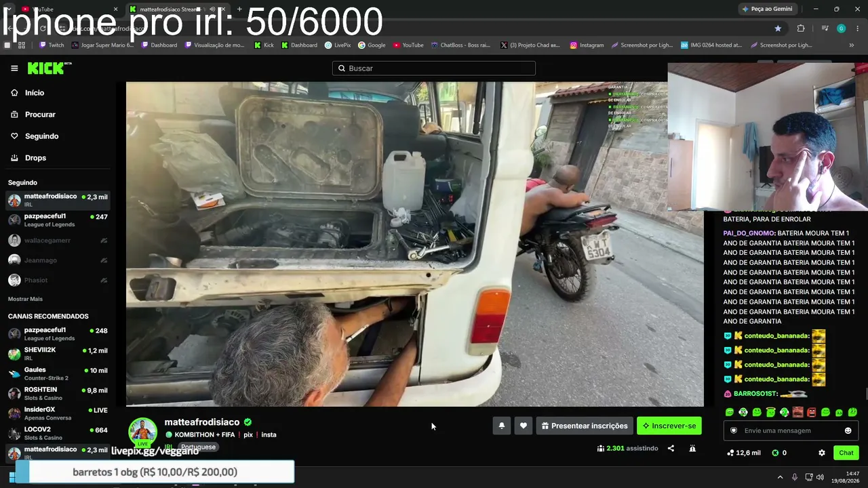
Task: Click the Envie uma mensagem chat input
Action: [790, 431]
